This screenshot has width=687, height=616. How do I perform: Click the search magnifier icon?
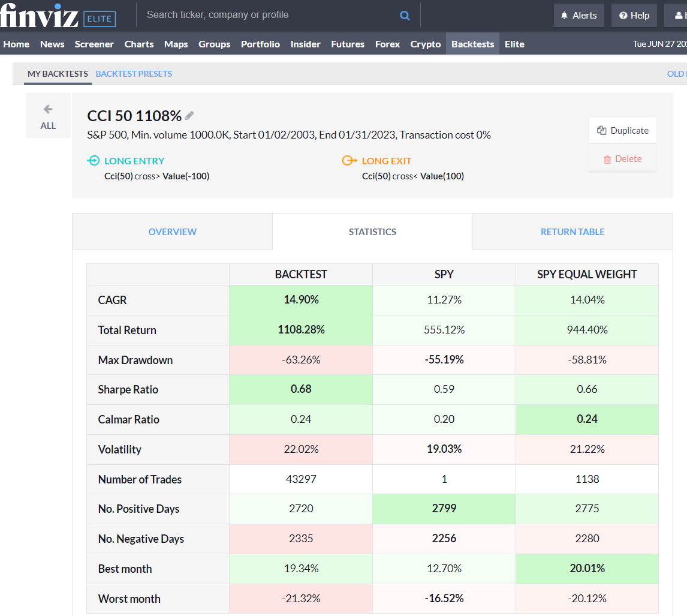pyautogui.click(x=405, y=15)
